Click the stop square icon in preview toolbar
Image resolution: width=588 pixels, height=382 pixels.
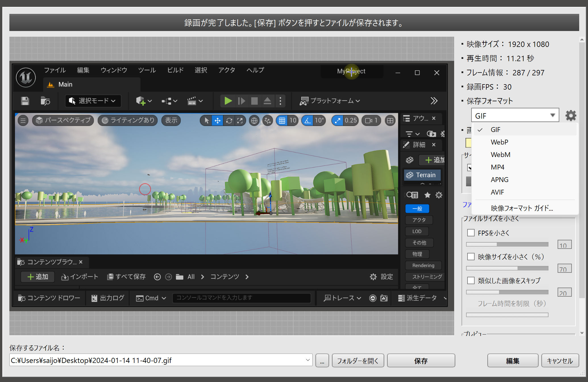254,101
